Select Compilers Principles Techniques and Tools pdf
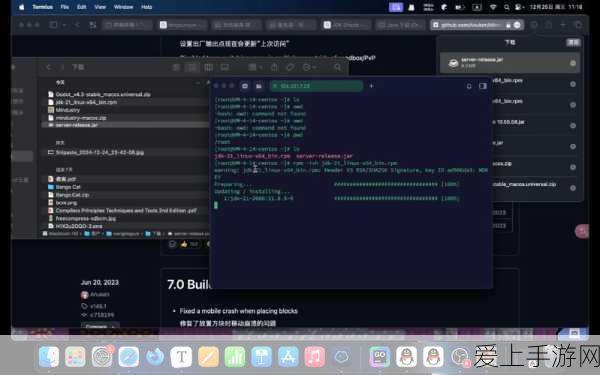Screen dimensions: 600x375 pos(126,210)
